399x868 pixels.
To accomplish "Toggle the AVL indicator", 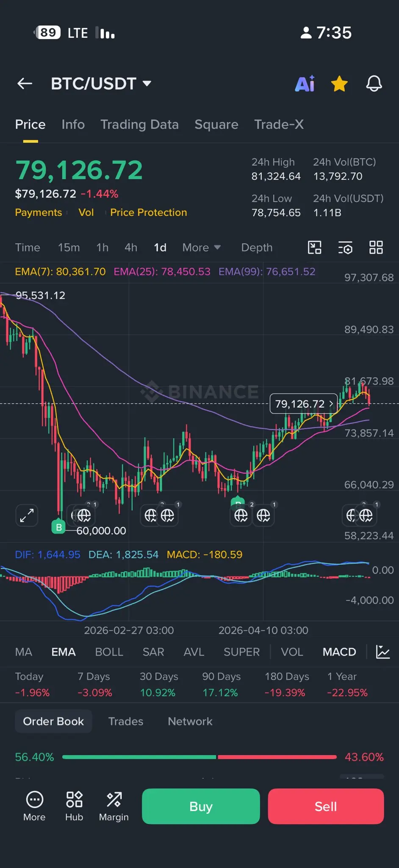I will tap(194, 652).
